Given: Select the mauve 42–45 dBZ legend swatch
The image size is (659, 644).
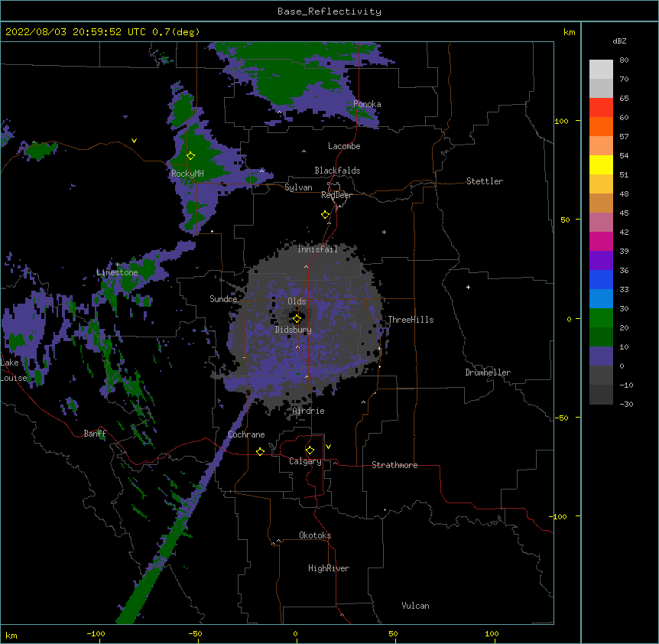Looking at the screenshot, I should tap(601, 223).
